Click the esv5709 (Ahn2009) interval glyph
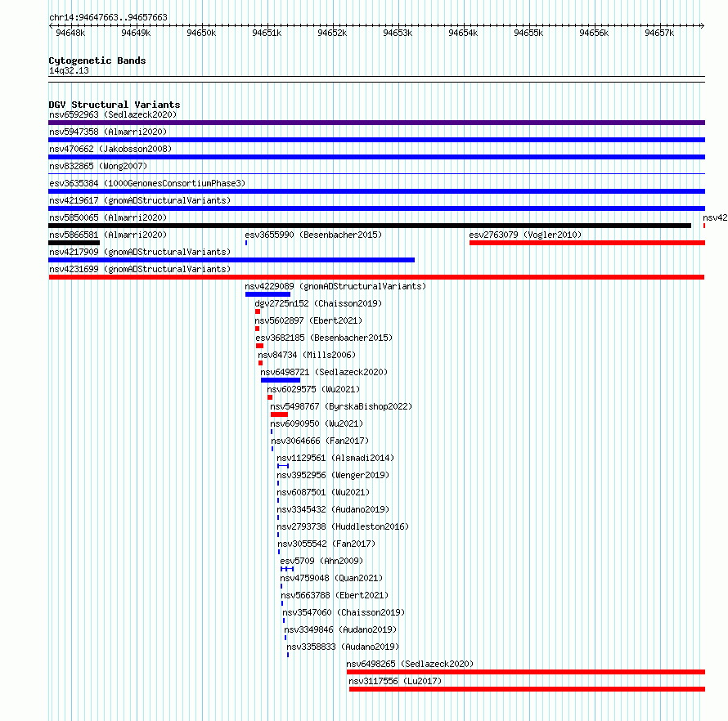Image resolution: width=728 pixels, height=721 pixels. pyautogui.click(x=287, y=569)
